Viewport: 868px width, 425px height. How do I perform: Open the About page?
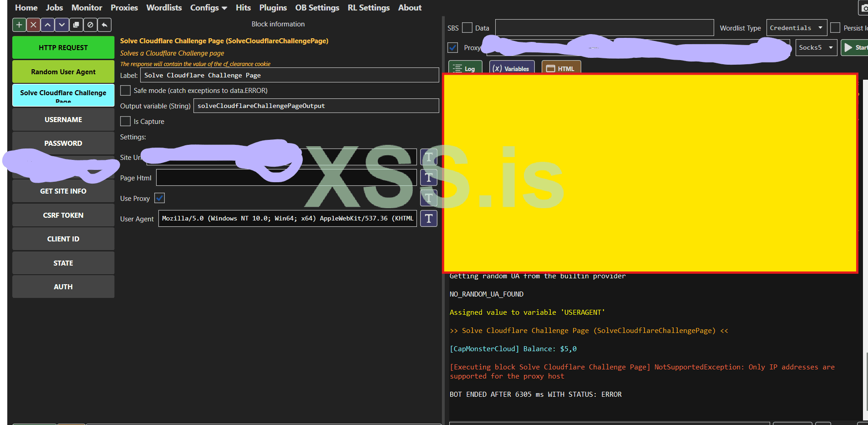410,8
